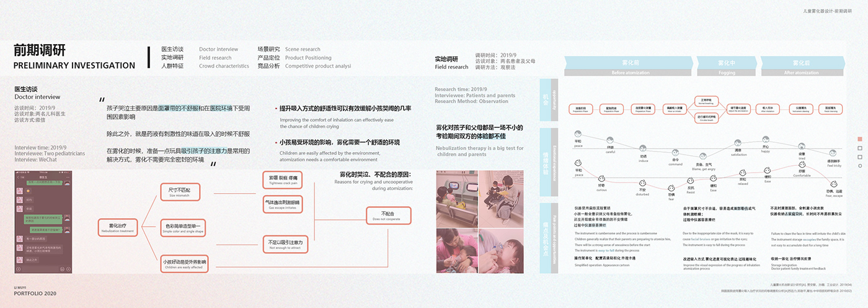Screen dimensions: 868x308
Task: Click the 'PRELIMINARY INVESTIGATION' heading
Action: [x=74, y=65]
